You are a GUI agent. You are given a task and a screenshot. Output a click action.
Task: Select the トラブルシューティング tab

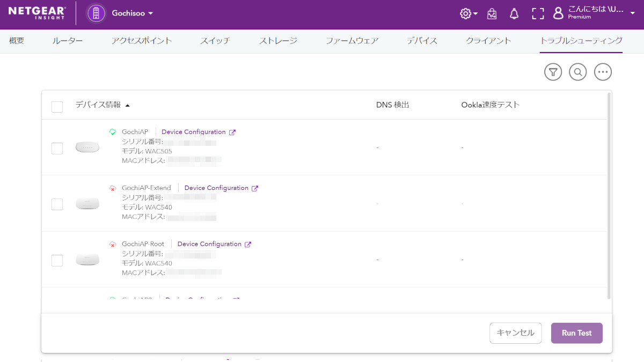pyautogui.click(x=581, y=41)
